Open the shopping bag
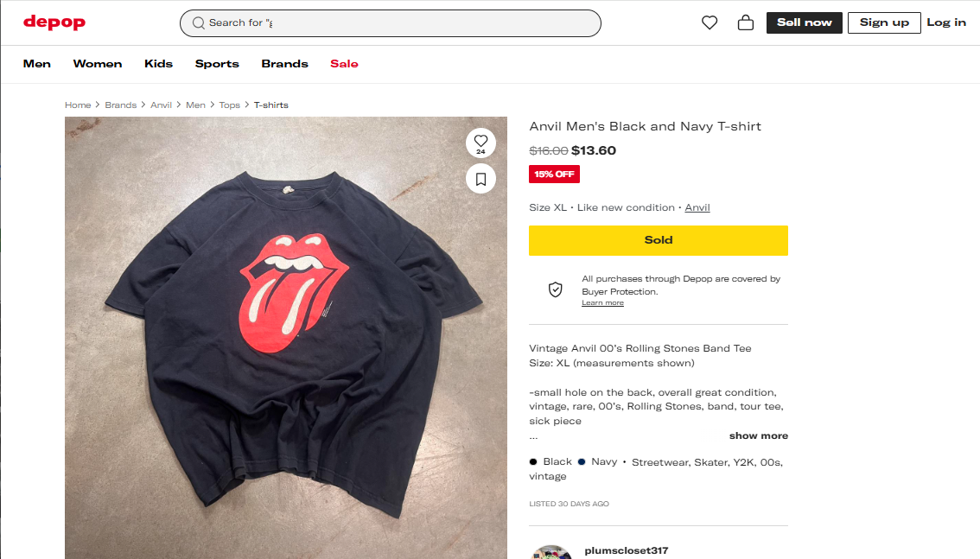The width and height of the screenshot is (980, 559). pyautogui.click(x=745, y=23)
